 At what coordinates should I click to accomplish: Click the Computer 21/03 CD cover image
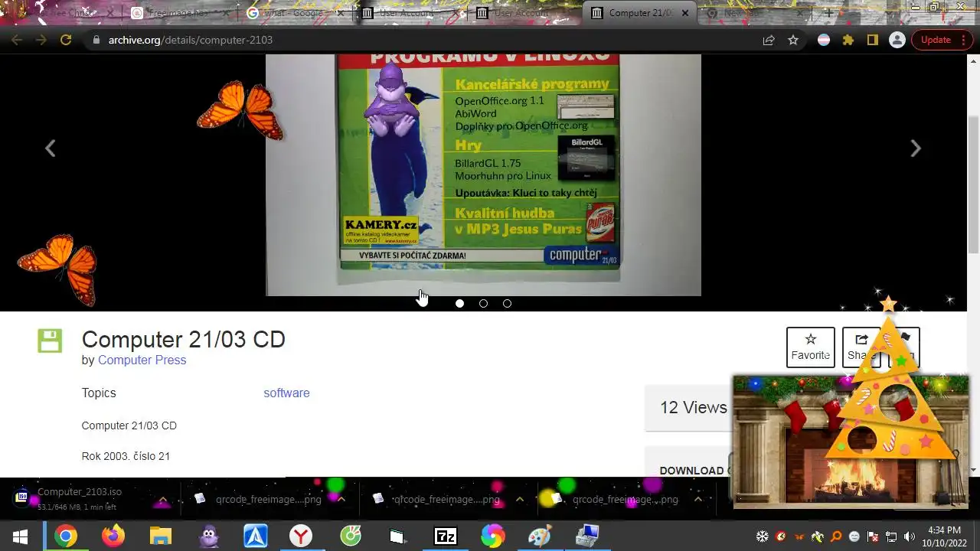[x=483, y=174]
